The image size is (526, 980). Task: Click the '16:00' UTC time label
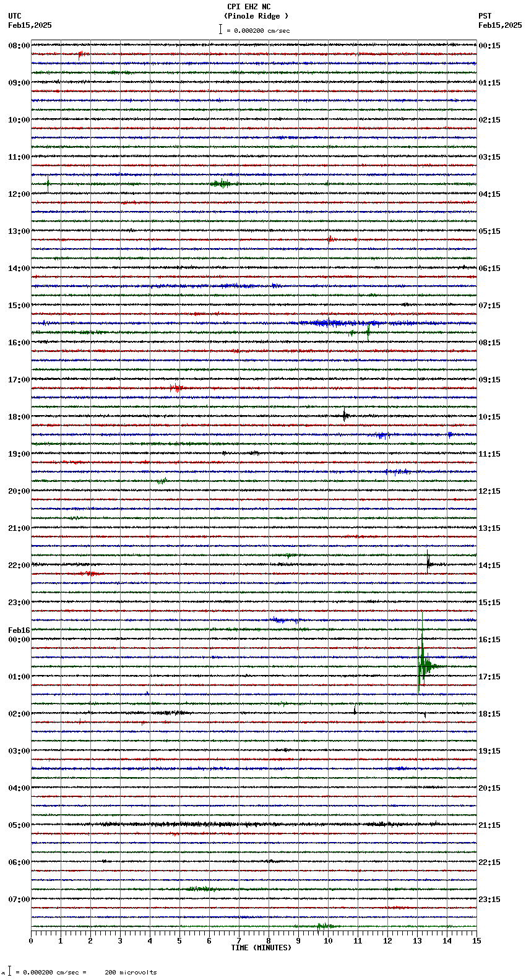tap(19, 343)
